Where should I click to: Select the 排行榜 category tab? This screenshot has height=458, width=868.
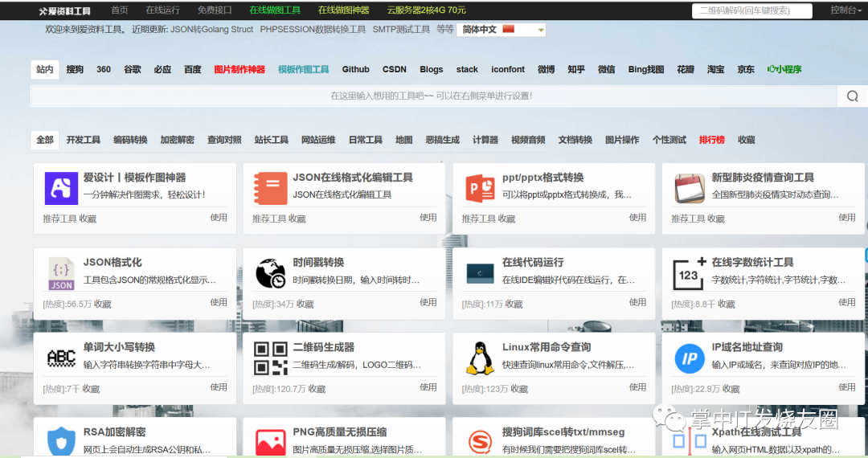point(712,140)
